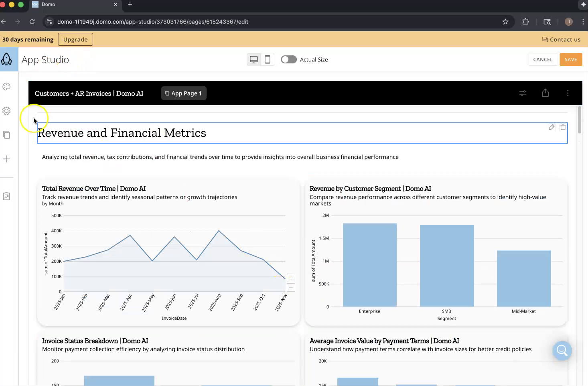Click the Upgrade button
The height and width of the screenshot is (386, 588).
tap(75, 39)
